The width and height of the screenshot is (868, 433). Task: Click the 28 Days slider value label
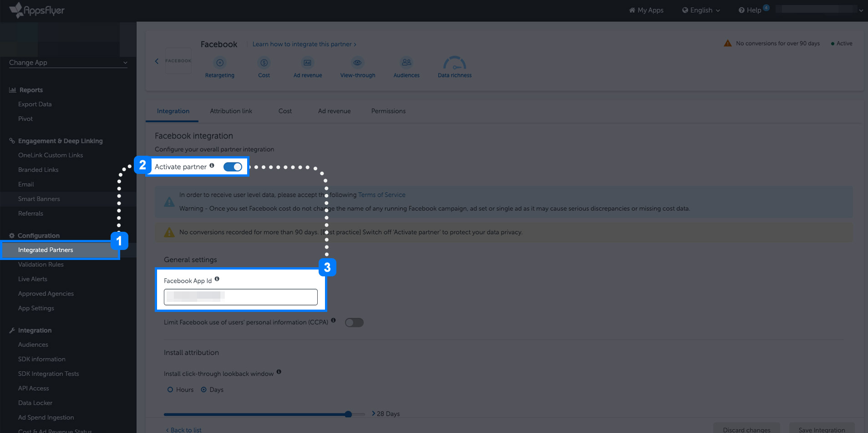[x=388, y=414]
